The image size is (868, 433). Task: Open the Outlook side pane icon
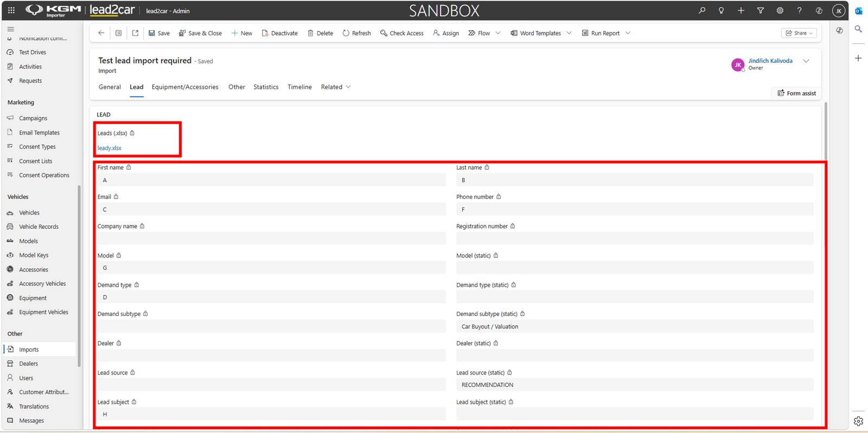[858, 11]
